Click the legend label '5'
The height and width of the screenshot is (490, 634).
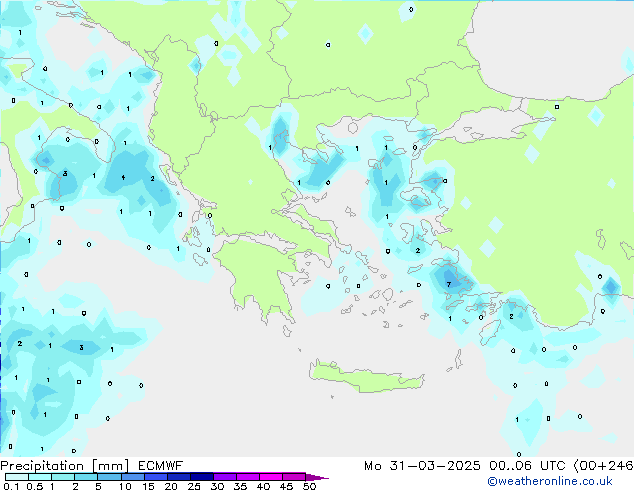[x=98, y=486]
